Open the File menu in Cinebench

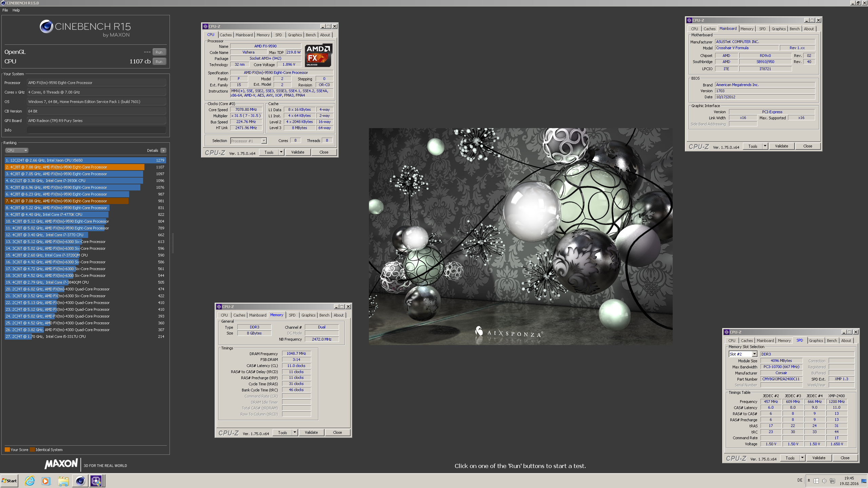pyautogui.click(x=5, y=10)
